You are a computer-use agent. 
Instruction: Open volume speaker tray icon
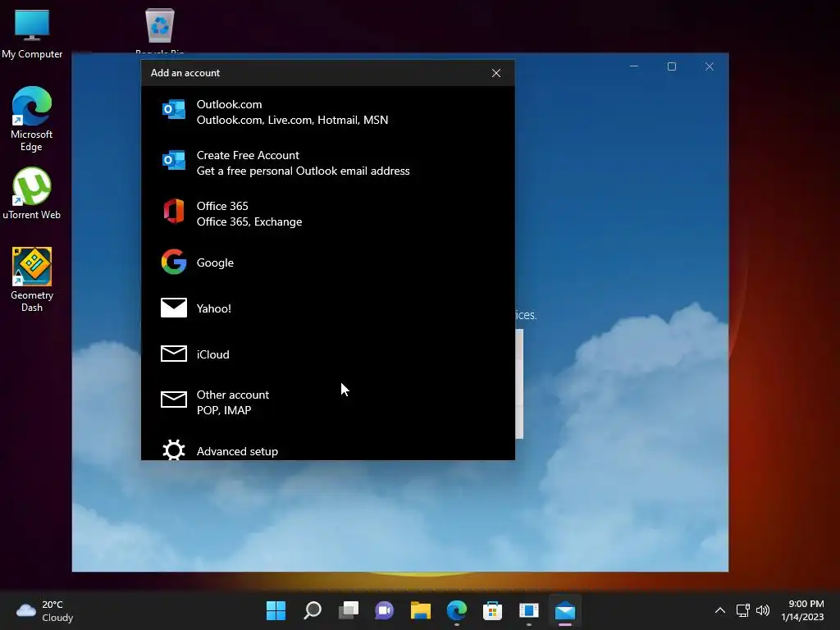[763, 610]
